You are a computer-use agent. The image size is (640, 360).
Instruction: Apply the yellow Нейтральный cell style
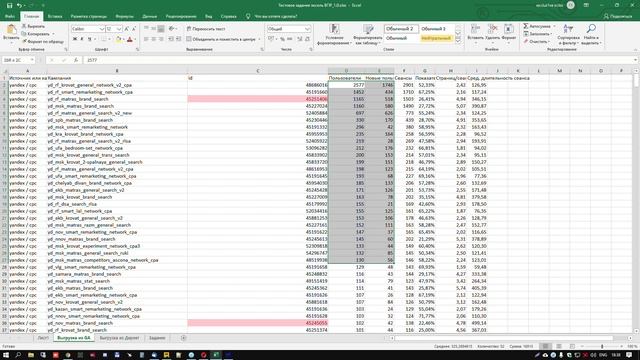coord(436,38)
